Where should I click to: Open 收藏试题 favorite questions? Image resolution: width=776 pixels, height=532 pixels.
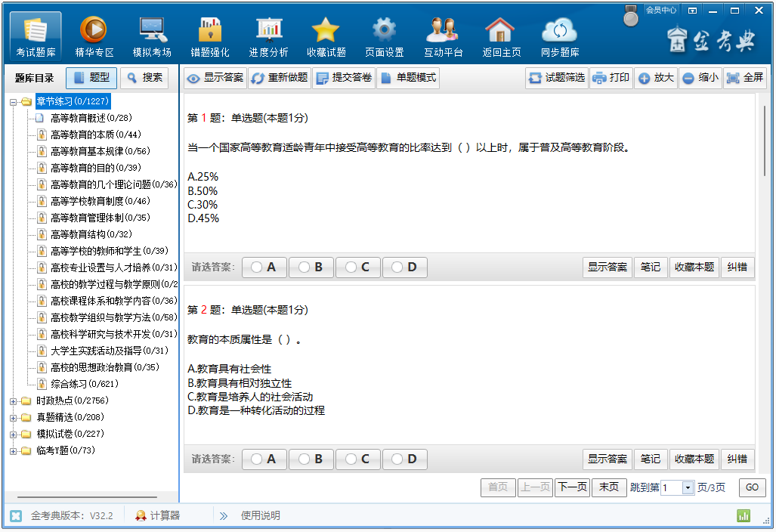pos(326,34)
